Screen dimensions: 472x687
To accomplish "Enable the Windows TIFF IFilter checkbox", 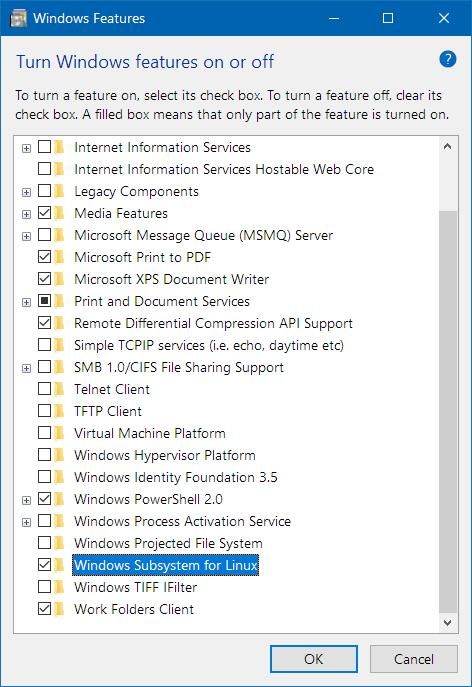I will tap(44, 586).
